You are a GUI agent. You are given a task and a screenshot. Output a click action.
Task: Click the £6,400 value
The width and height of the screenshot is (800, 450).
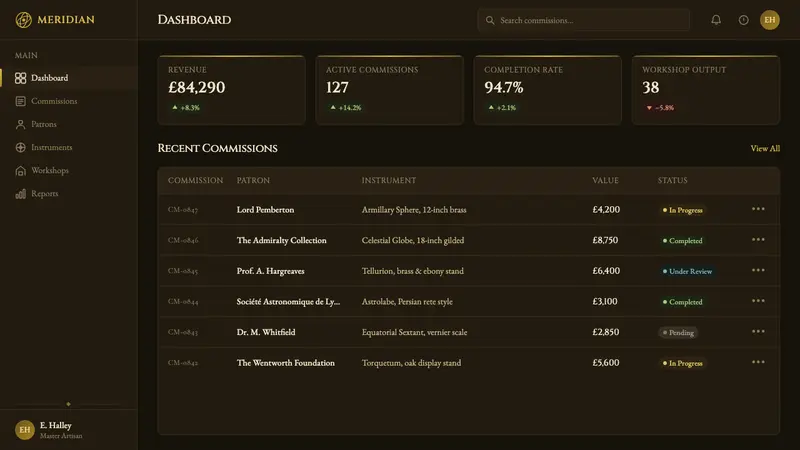tap(606, 271)
